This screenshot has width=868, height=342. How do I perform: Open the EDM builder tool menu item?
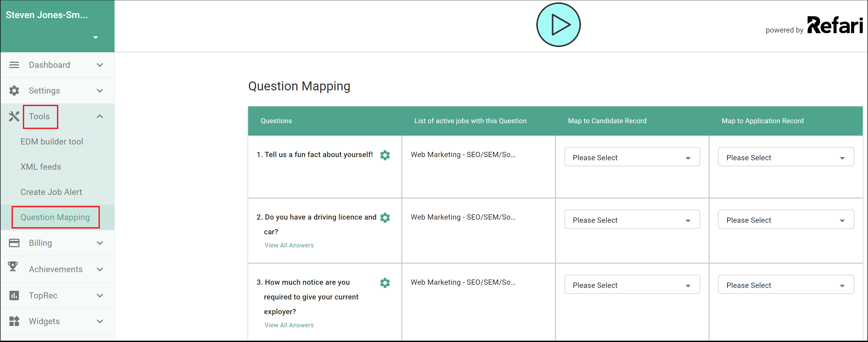[51, 142]
